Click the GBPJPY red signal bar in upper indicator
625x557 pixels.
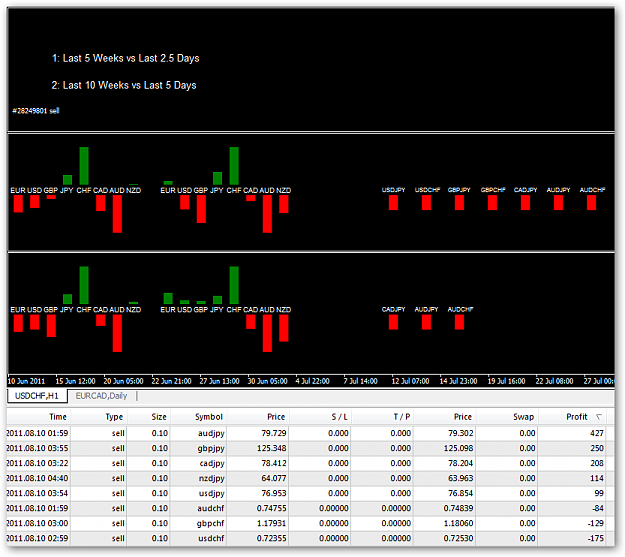(460, 203)
